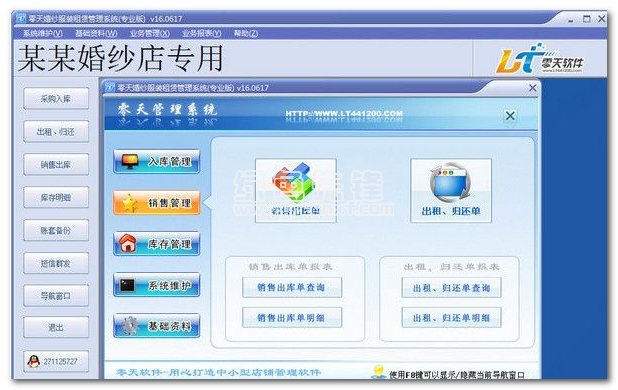Maximize the main application window
The width and height of the screenshot is (618, 390).
tap(587, 19)
